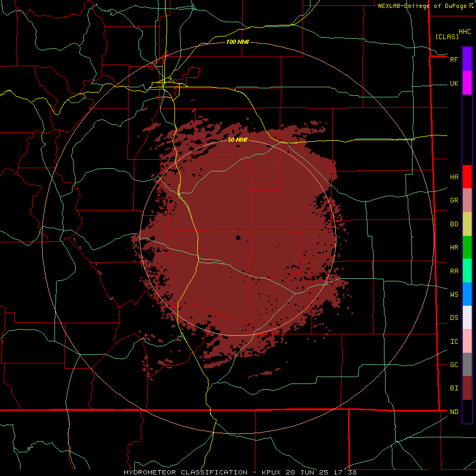
Task: Click the UK magenta legend swatch
Action: click(x=467, y=83)
